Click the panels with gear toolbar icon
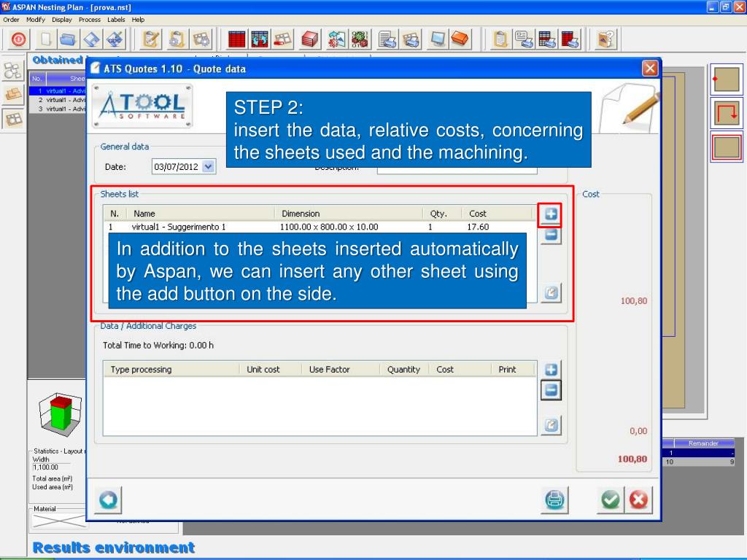Image resolution: width=747 pixels, height=560 pixels. click(x=201, y=39)
